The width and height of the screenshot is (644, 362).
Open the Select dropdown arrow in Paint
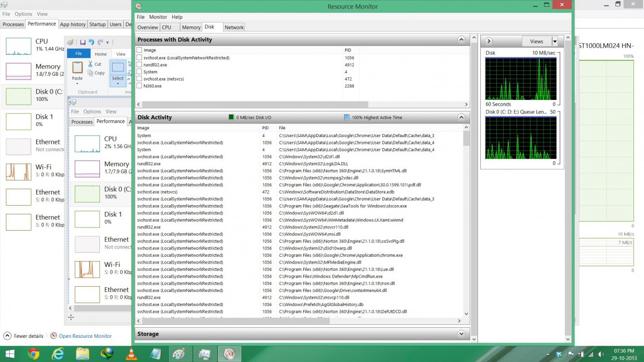[118, 84]
